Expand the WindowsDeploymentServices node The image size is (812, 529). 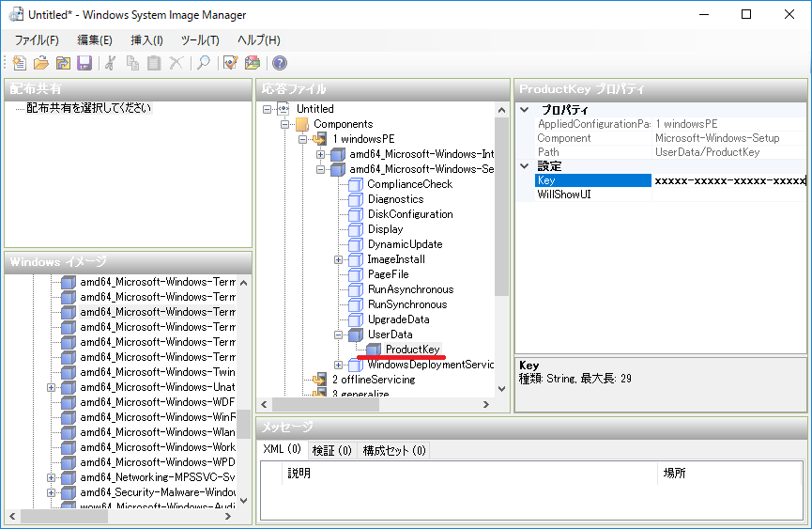coord(338,365)
